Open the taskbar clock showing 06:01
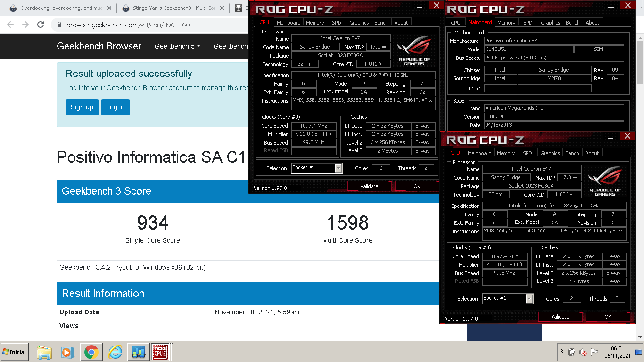 coord(617,352)
